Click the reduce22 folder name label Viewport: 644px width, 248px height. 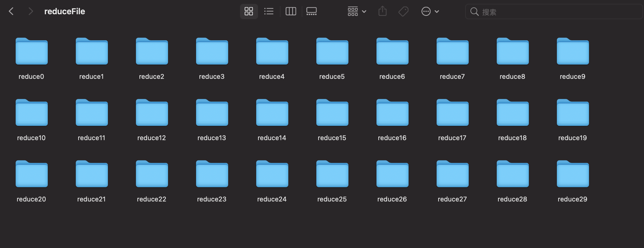(152, 199)
